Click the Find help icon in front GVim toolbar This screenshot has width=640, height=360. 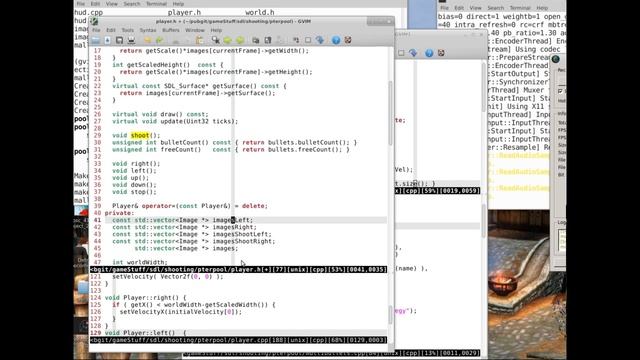348,40
